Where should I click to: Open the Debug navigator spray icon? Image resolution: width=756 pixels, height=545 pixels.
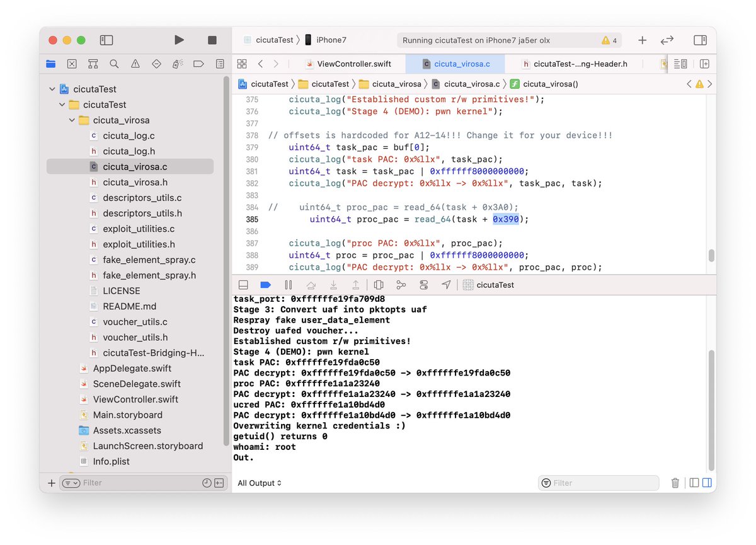pos(178,64)
